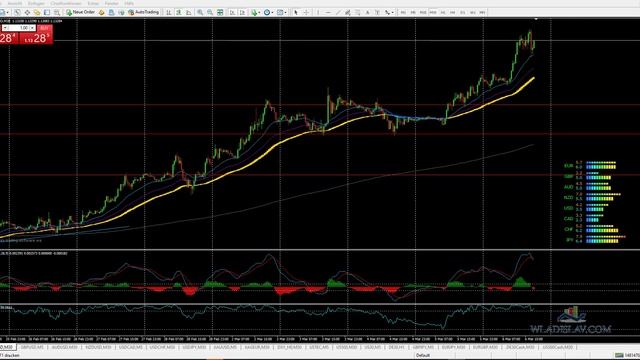Switch to the NZDUSD,M30 chart tab
This screenshot has width=640, height=360.
[x=98, y=347]
